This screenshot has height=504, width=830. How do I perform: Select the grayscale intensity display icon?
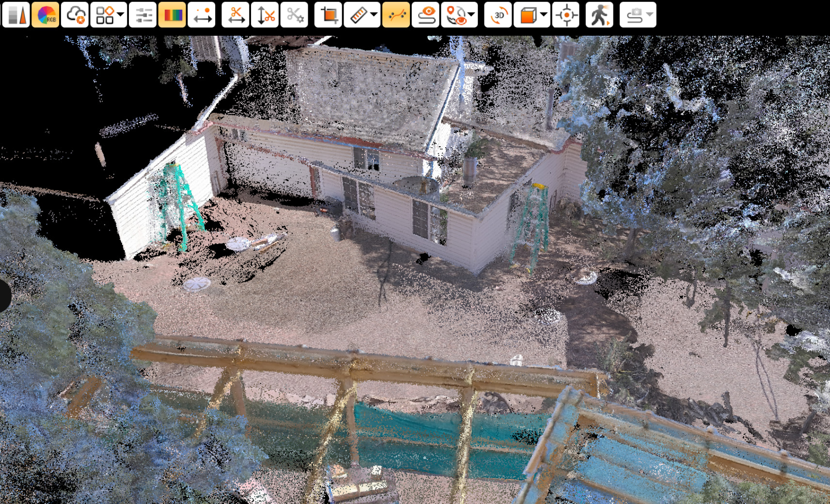pyautogui.click(x=16, y=15)
